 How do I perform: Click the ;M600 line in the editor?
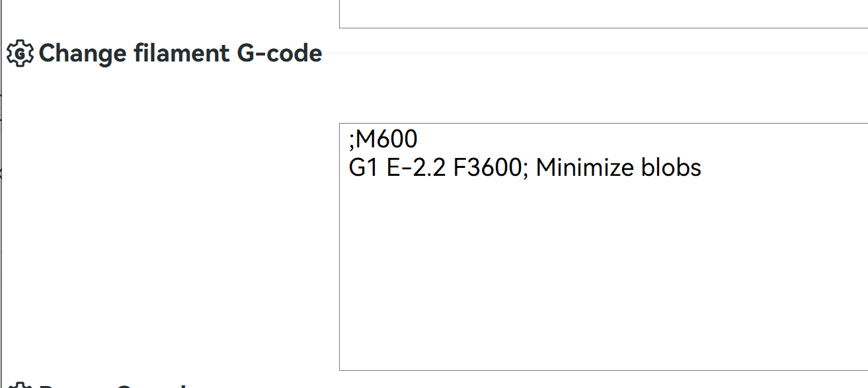click(383, 139)
